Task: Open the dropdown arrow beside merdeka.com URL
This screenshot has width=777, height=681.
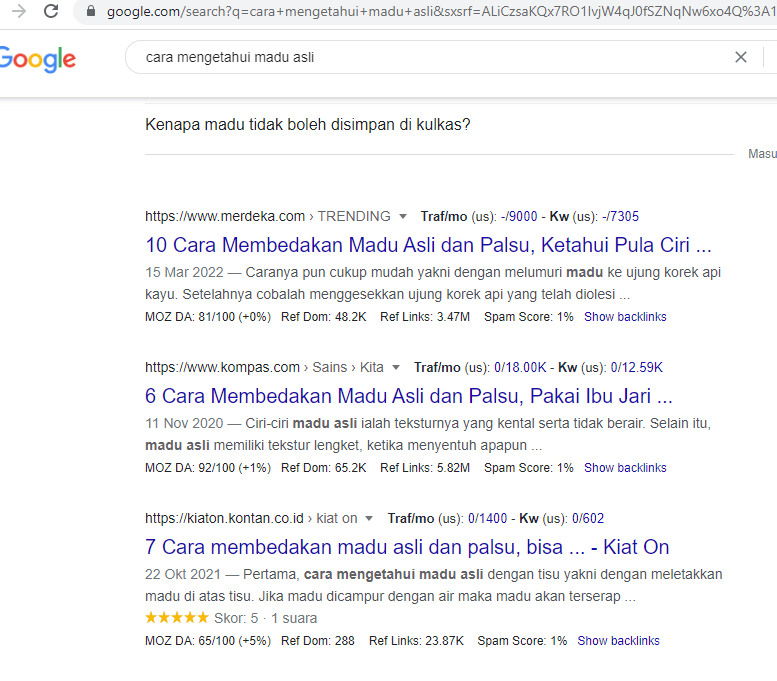Action: (403, 216)
